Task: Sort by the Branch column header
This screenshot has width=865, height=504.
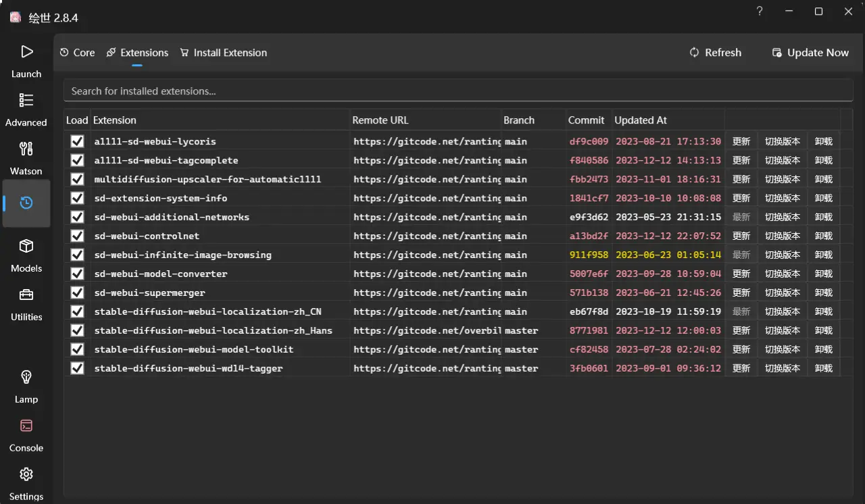Action: [x=533, y=120]
